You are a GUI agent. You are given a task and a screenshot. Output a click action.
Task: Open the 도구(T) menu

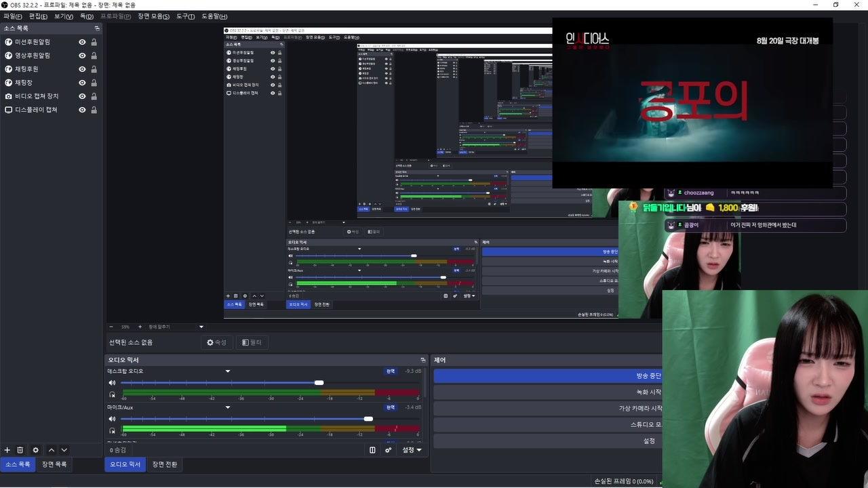185,16
